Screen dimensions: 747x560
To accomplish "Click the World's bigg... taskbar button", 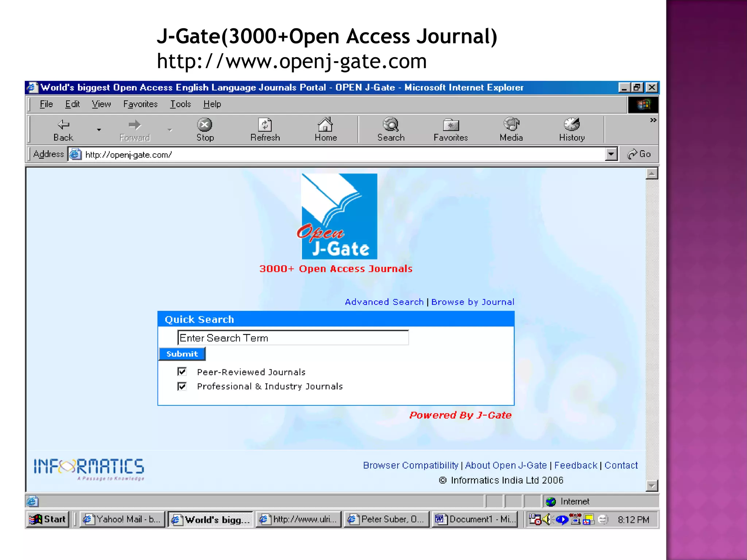I will [x=210, y=519].
